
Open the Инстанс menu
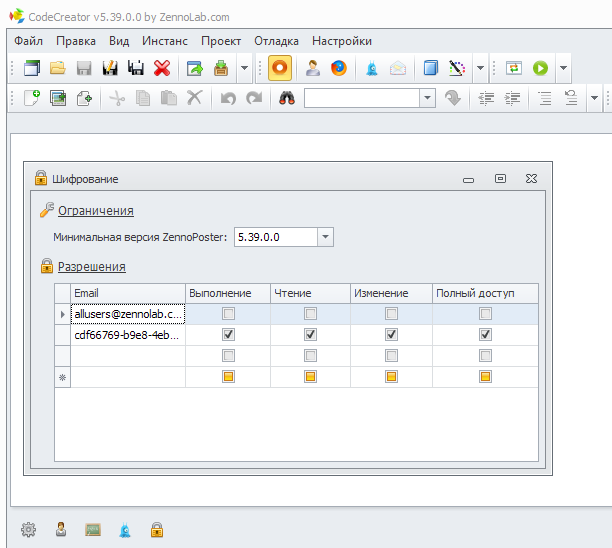(165, 41)
